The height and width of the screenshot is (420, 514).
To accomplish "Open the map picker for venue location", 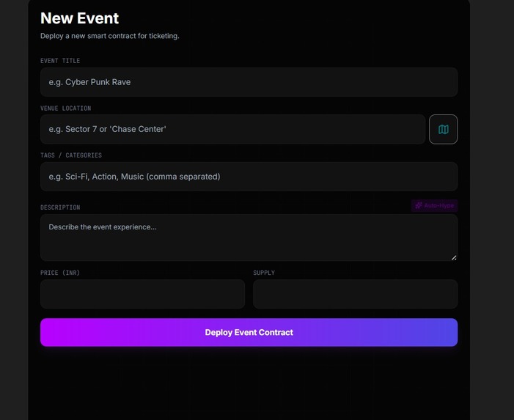I will [443, 129].
